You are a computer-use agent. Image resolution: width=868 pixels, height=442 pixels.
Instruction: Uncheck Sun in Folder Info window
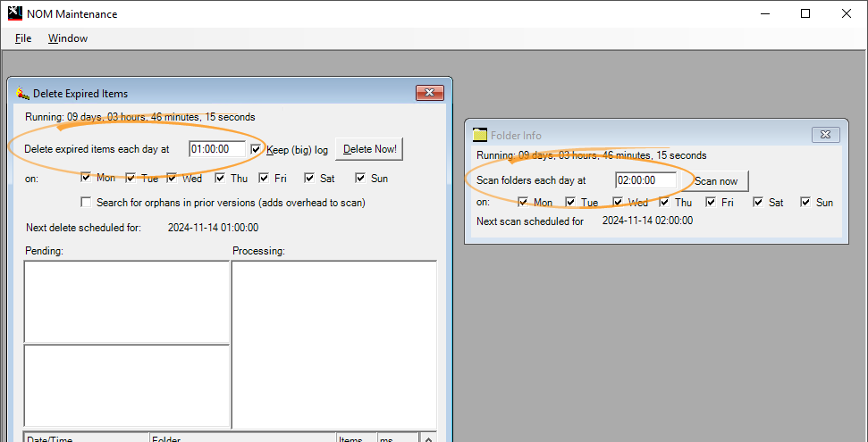pos(805,203)
